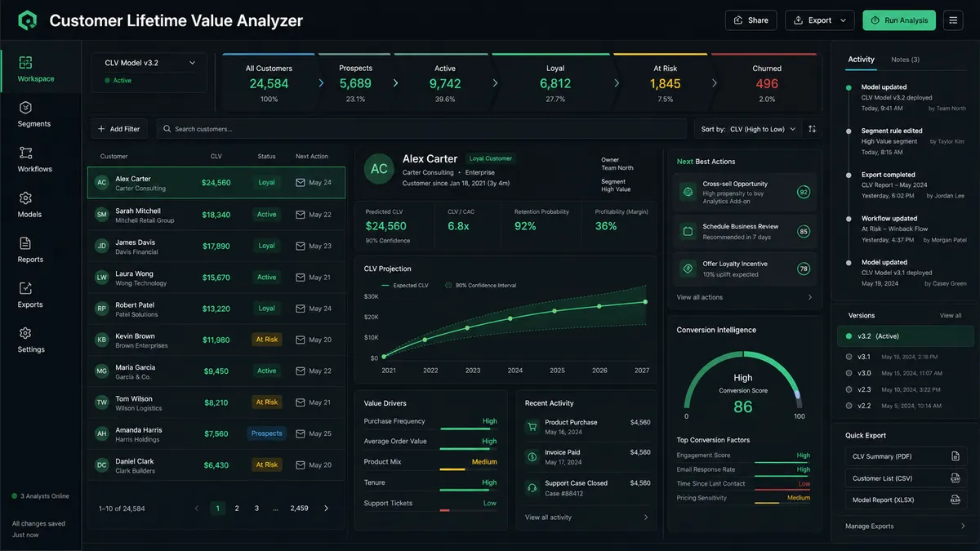Image resolution: width=980 pixels, height=551 pixels.
Task: Expand Manage Exports chevron
Action: 963,527
